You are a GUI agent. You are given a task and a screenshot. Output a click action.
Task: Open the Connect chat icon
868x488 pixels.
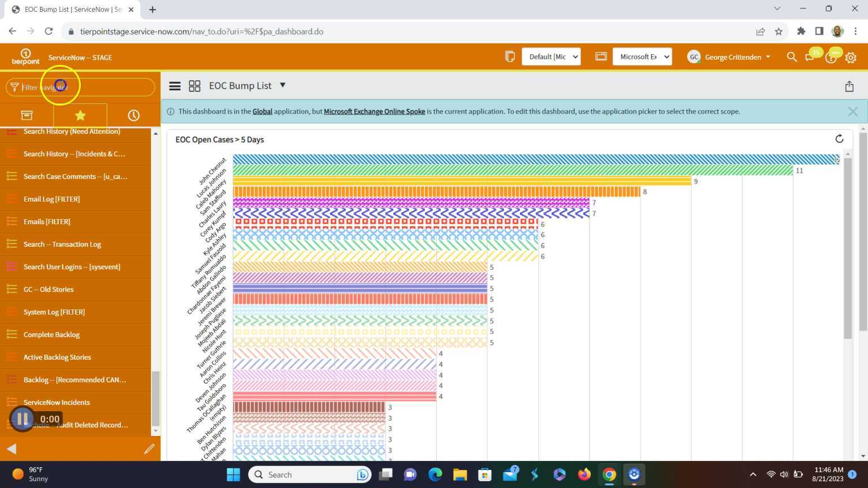tap(809, 58)
